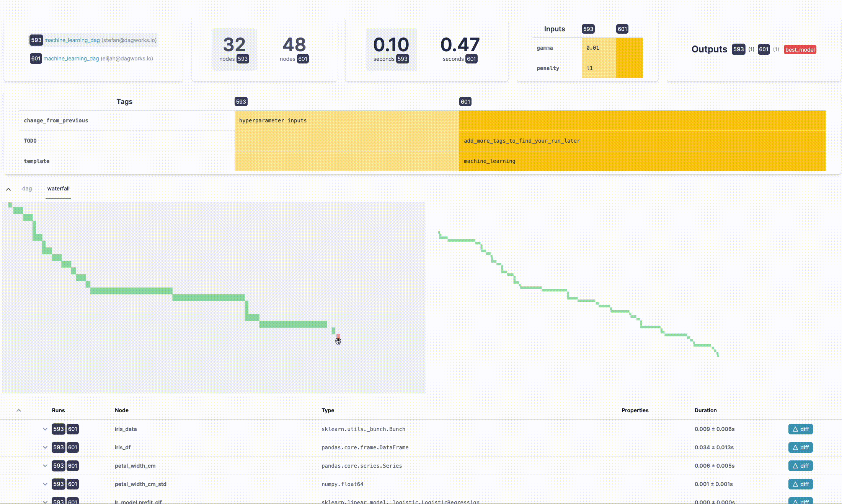The width and height of the screenshot is (842, 504).
Task: Click the orange bar in left waterfall
Action: pyautogui.click(x=338, y=336)
